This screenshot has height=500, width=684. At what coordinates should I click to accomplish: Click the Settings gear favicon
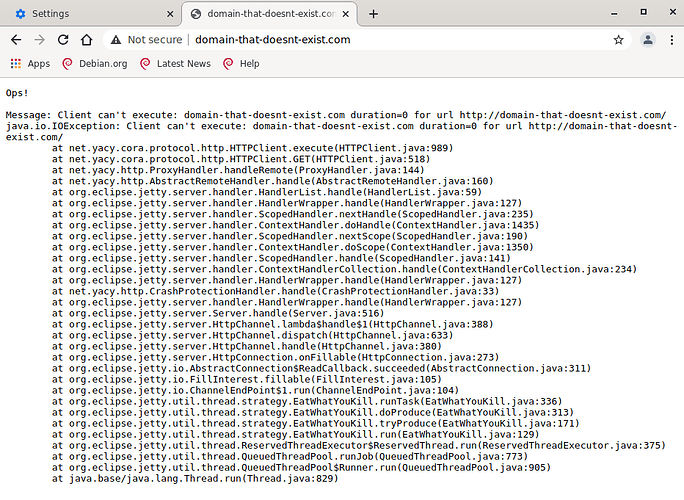tap(20, 14)
